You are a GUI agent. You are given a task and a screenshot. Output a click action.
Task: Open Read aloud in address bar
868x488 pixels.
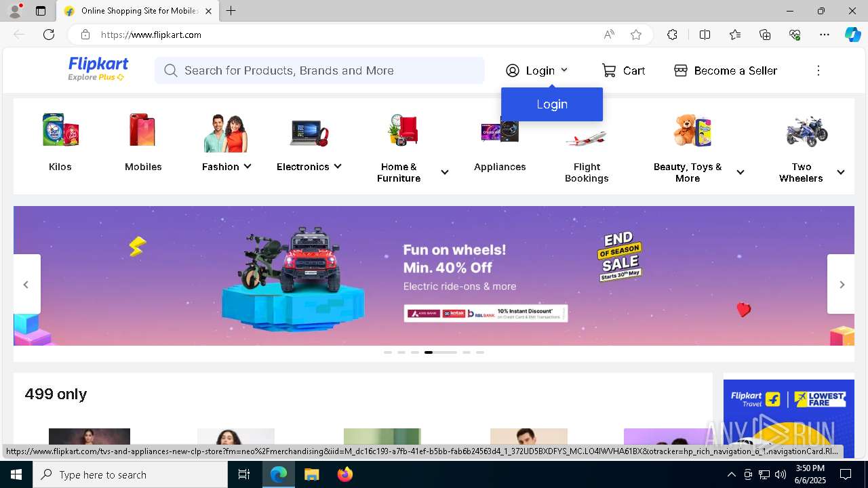pyautogui.click(x=609, y=35)
